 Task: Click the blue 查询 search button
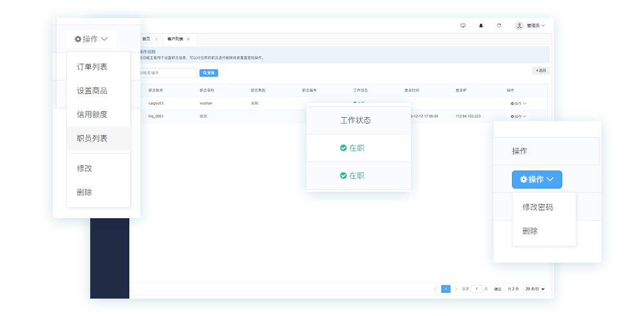tap(209, 73)
